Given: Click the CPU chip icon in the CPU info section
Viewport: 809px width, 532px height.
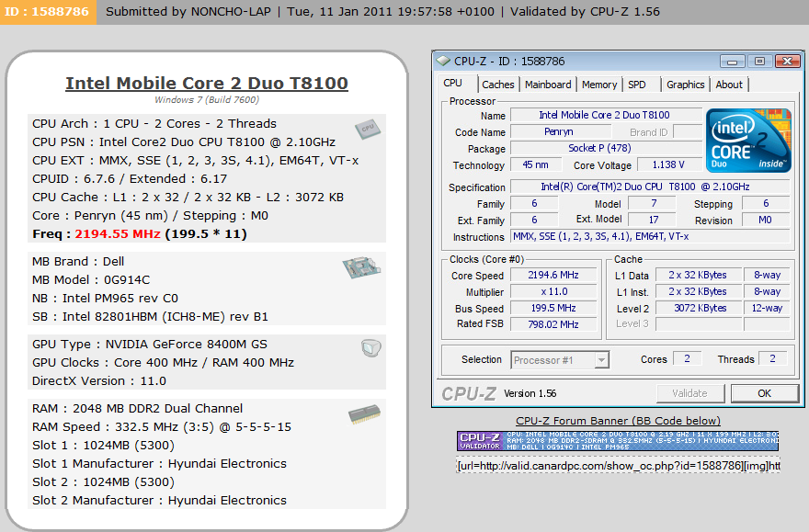Looking at the screenshot, I should pyautogui.click(x=368, y=129).
